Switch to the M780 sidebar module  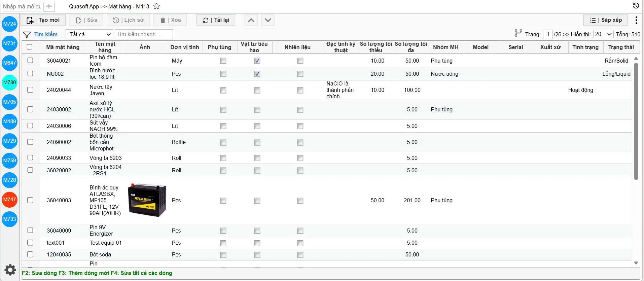[x=10, y=82]
